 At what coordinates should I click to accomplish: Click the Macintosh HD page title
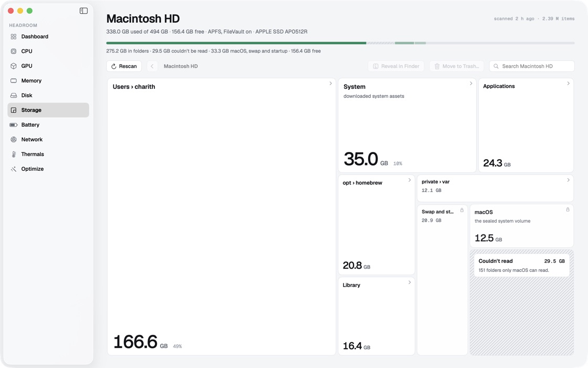coord(143,18)
